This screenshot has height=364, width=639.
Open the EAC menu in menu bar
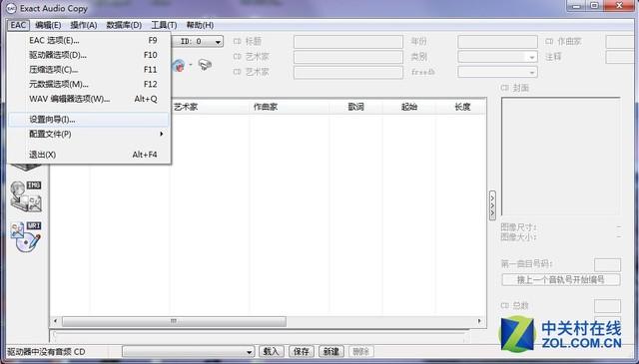18,25
